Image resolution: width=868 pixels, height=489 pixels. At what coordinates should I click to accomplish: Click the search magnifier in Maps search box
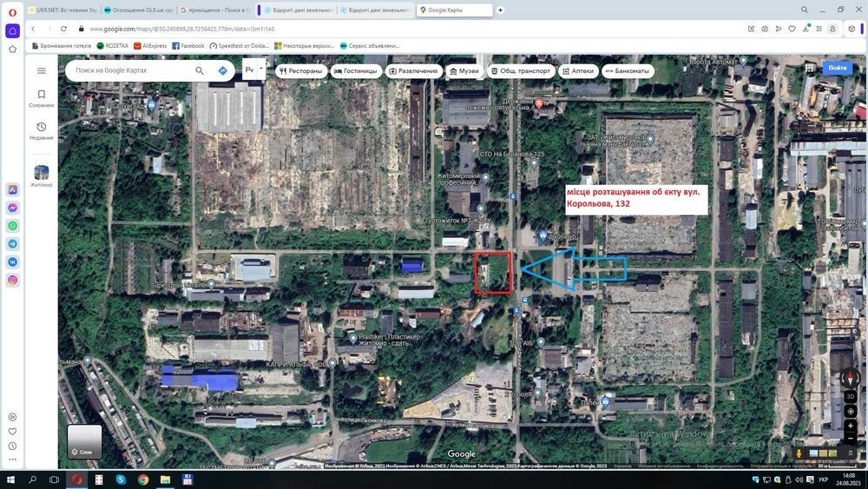click(x=200, y=70)
